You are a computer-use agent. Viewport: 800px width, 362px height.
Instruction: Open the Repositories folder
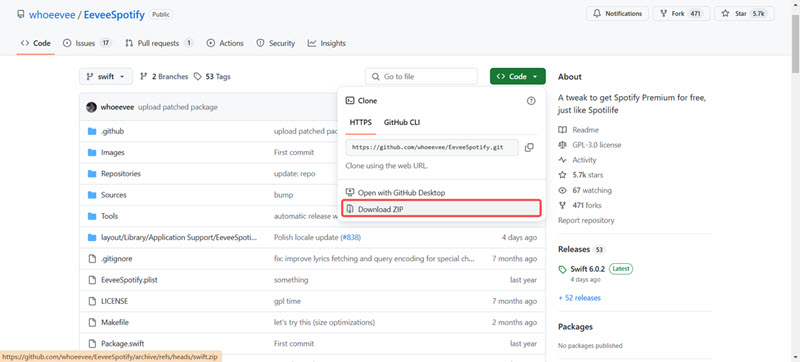(x=120, y=173)
